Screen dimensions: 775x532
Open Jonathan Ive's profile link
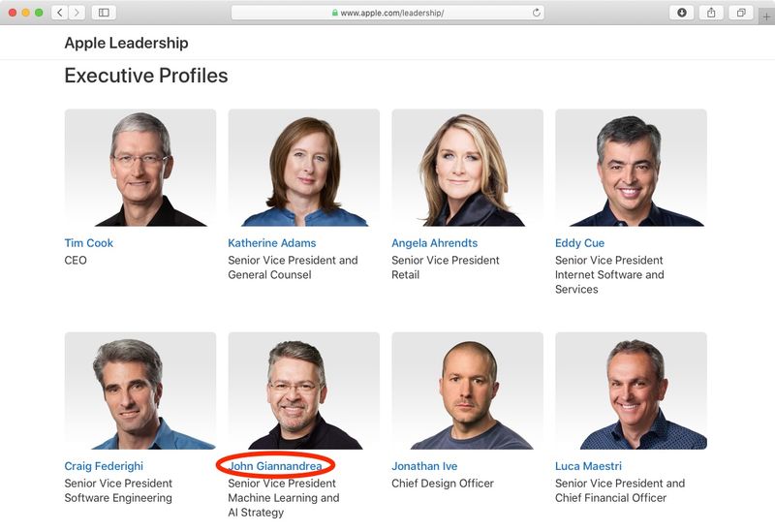point(424,466)
